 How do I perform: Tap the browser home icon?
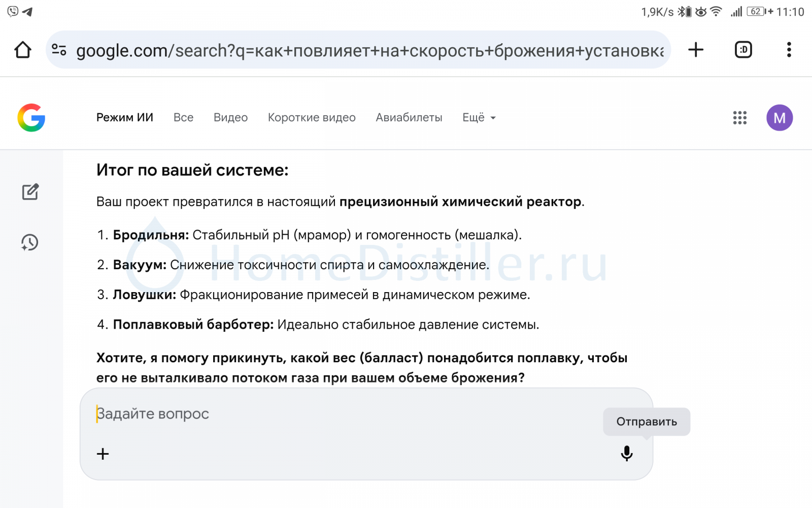[23, 50]
